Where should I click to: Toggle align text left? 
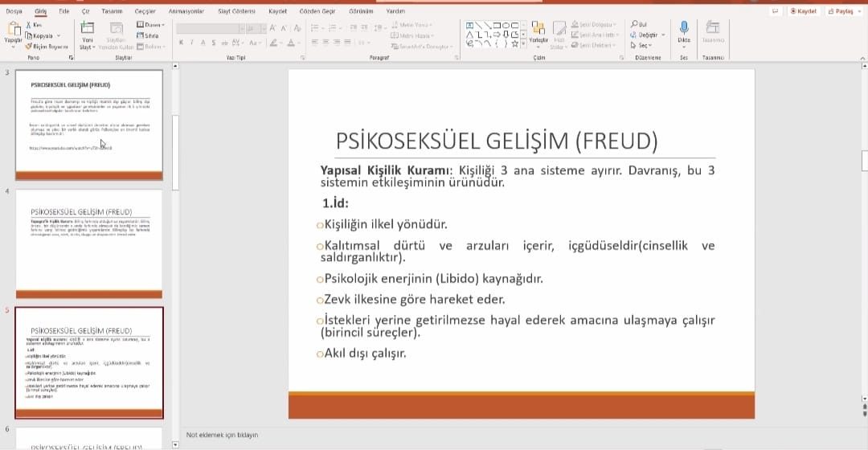tap(314, 42)
